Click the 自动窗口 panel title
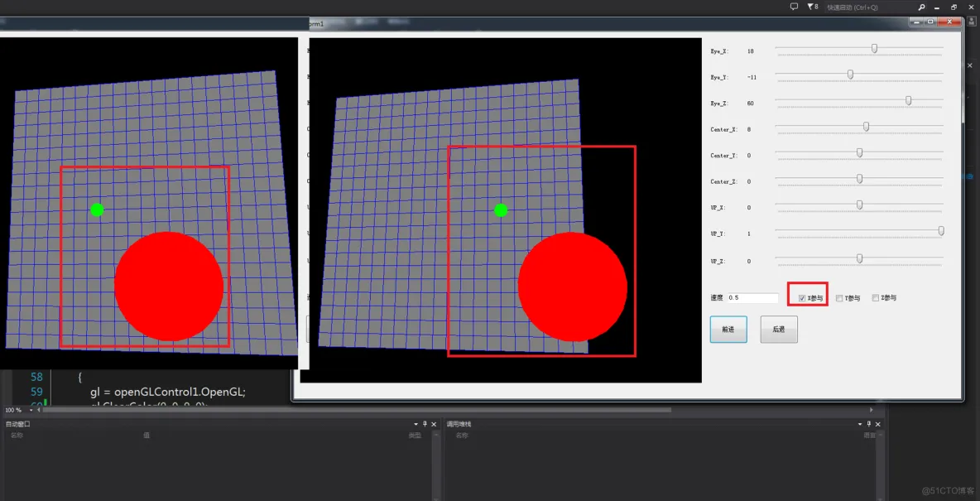The width and height of the screenshot is (980, 501). 18,424
